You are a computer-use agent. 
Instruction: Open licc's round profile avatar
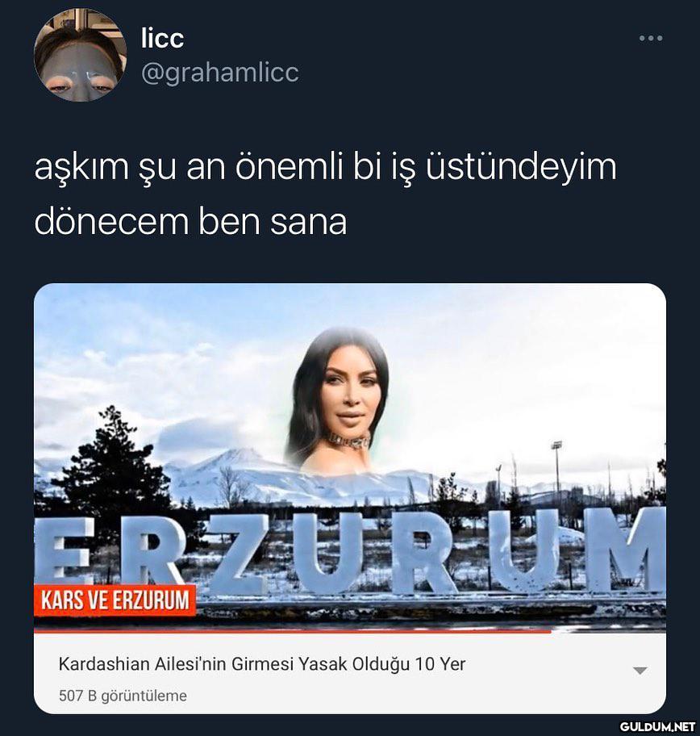pos(80,55)
